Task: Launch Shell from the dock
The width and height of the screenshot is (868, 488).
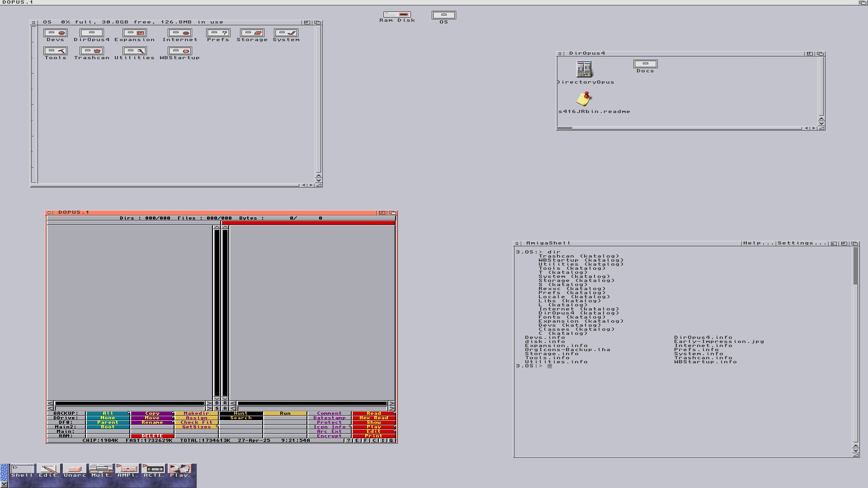Action: [22, 470]
